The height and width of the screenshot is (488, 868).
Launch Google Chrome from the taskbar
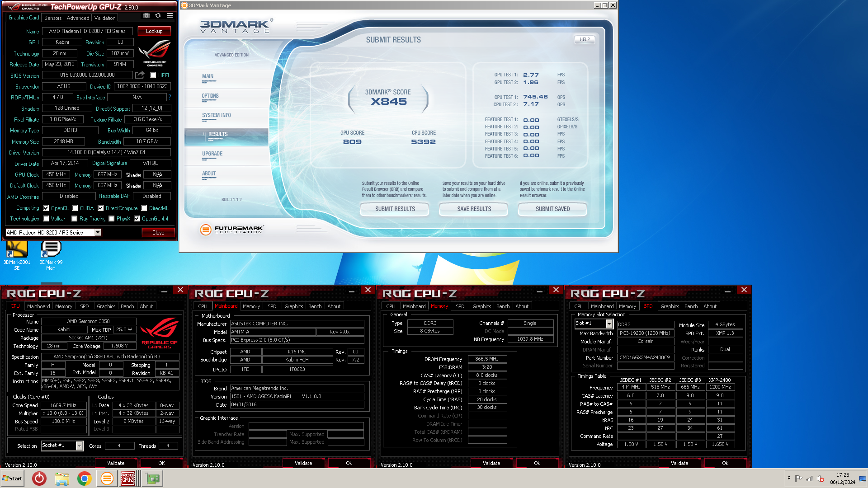tap(85, 478)
